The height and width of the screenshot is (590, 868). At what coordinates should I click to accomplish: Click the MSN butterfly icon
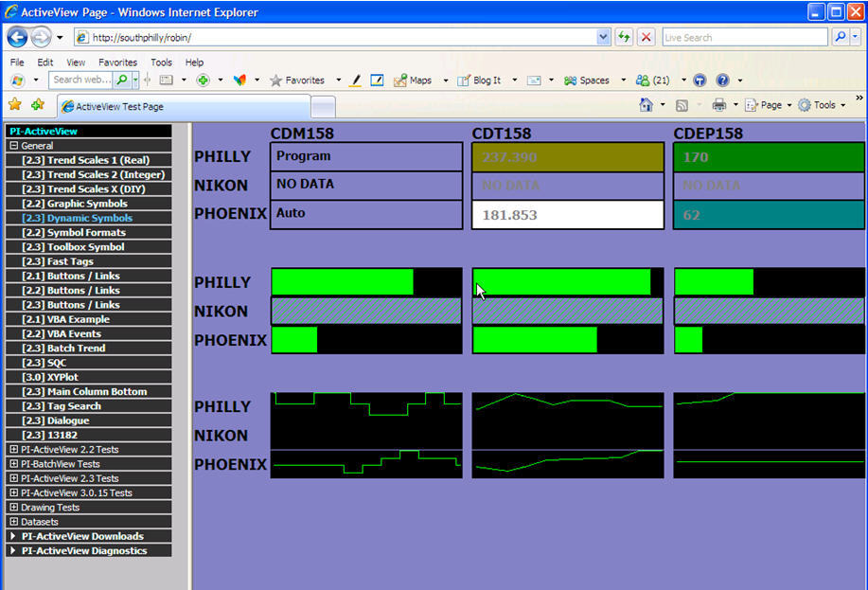tap(239, 80)
